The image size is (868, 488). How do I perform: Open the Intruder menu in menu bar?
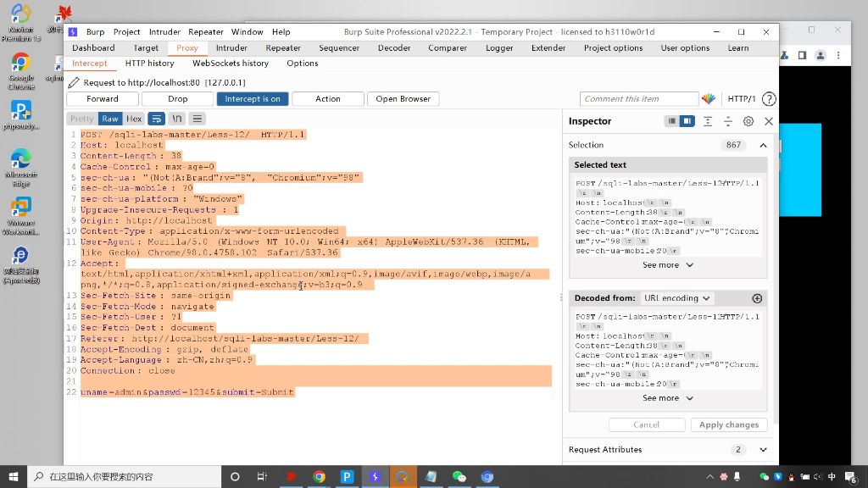(165, 32)
